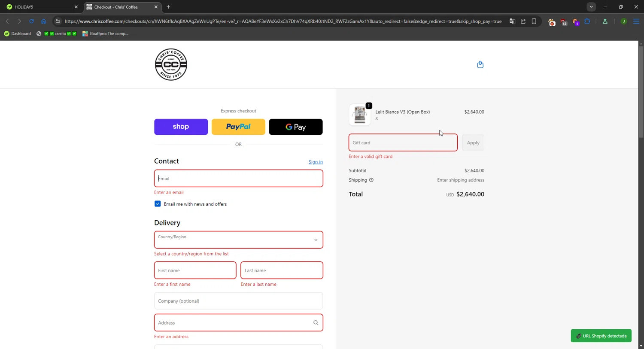The image size is (644, 349).
Task: Reload the checkout page
Action: [x=31, y=21]
